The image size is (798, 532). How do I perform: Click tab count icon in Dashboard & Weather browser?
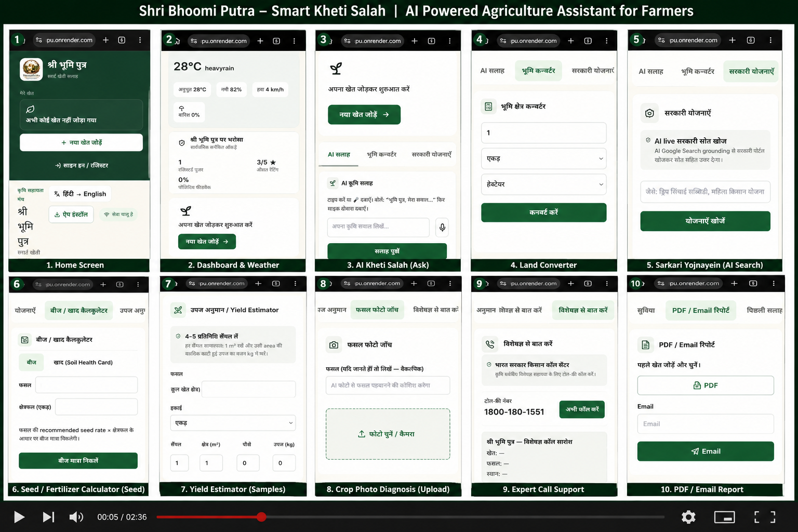point(276,41)
